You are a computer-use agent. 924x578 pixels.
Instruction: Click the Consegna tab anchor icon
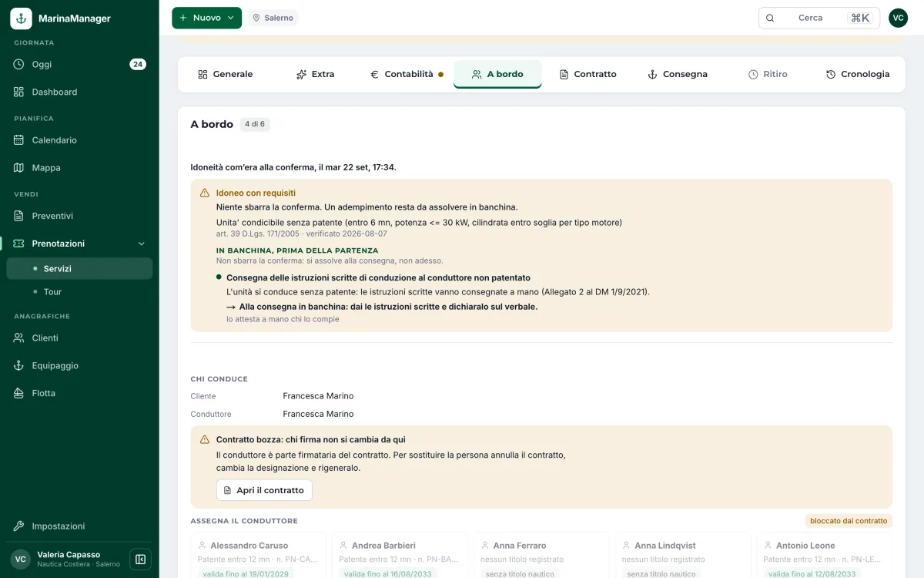652,74
